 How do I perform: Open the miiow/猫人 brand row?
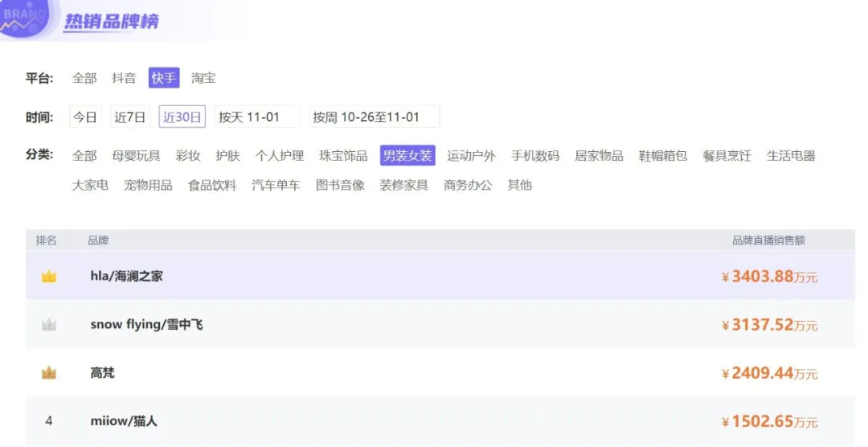440,421
